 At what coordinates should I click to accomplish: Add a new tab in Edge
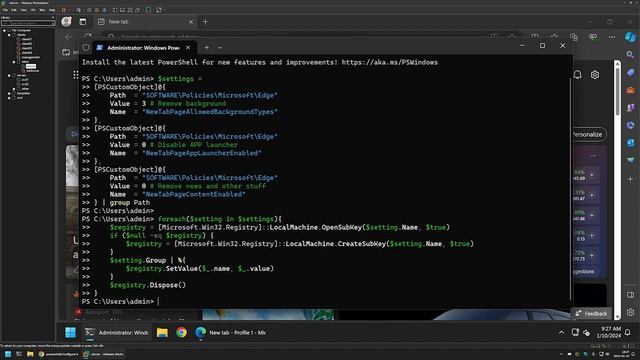coord(205,22)
